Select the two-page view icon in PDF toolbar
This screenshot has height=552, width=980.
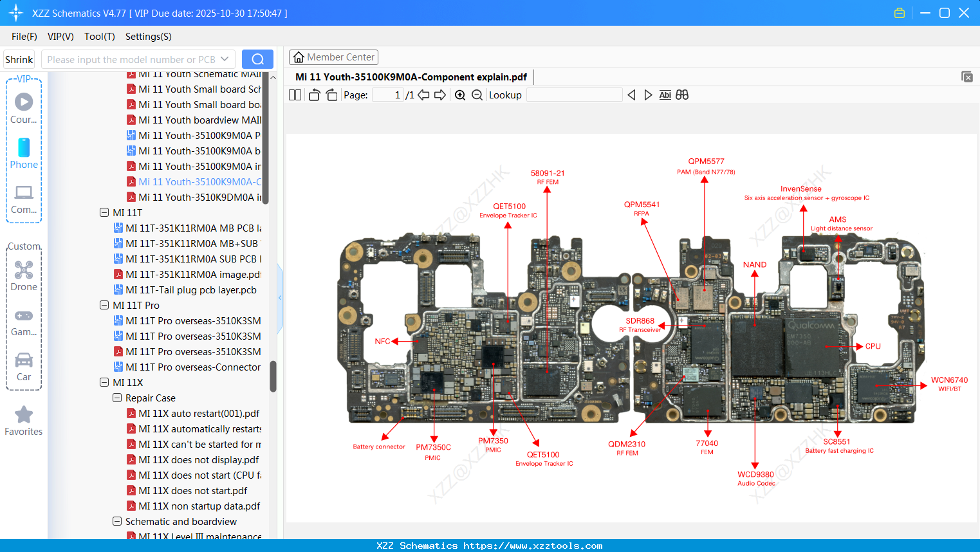tap(294, 95)
